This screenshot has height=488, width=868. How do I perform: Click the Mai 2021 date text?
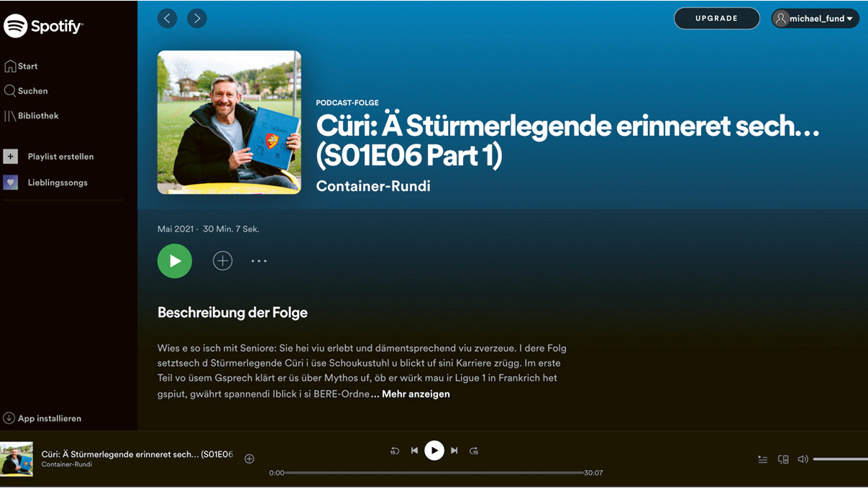(175, 229)
